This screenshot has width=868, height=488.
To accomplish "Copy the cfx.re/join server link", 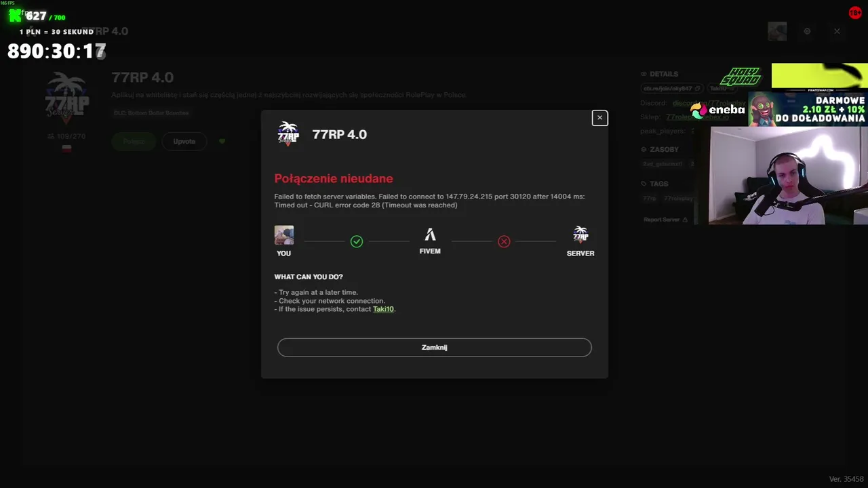I will (671, 89).
